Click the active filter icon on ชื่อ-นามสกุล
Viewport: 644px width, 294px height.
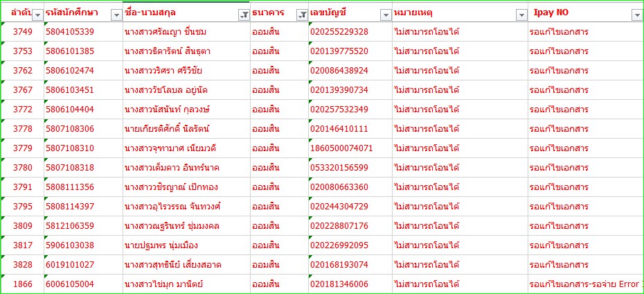point(243,15)
